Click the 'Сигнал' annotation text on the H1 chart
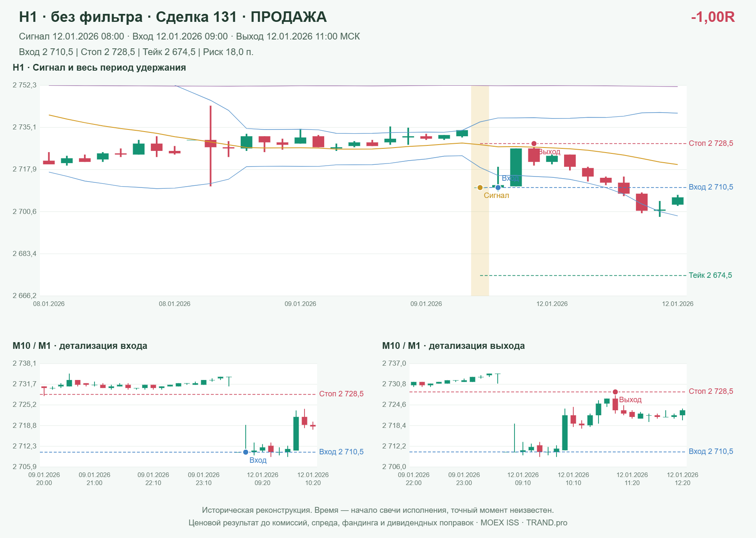This screenshot has width=756, height=538. (496, 195)
